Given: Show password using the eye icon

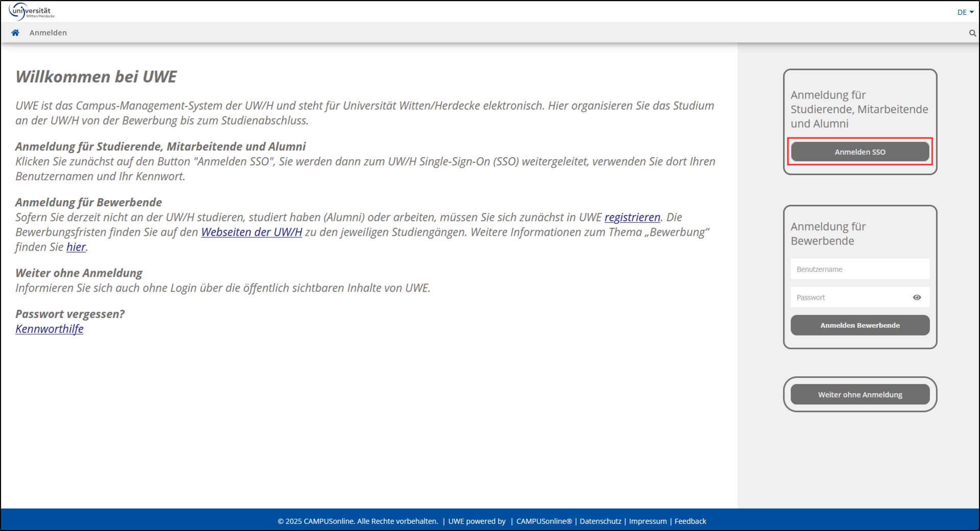Looking at the screenshot, I should 917,298.
